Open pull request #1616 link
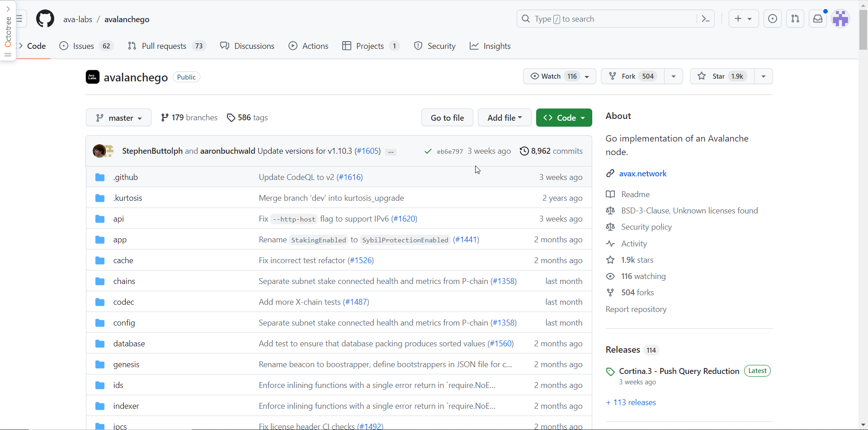 349,177
